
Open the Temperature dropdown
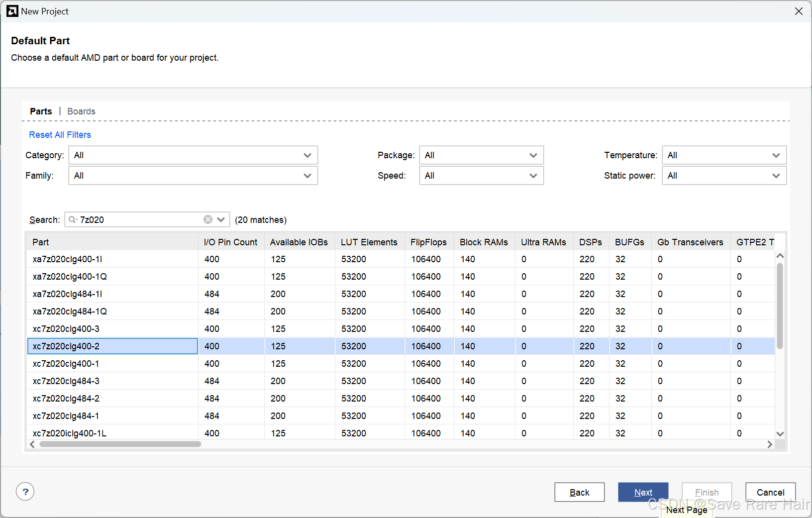(724, 155)
